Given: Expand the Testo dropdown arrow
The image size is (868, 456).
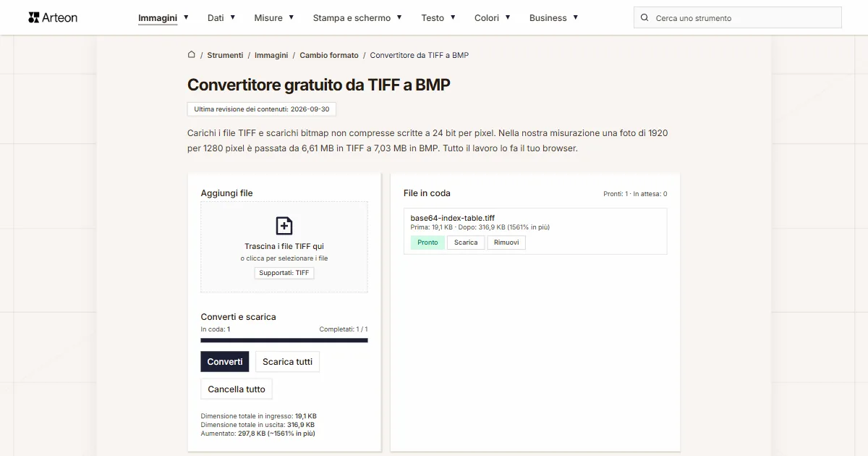Looking at the screenshot, I should point(453,17).
